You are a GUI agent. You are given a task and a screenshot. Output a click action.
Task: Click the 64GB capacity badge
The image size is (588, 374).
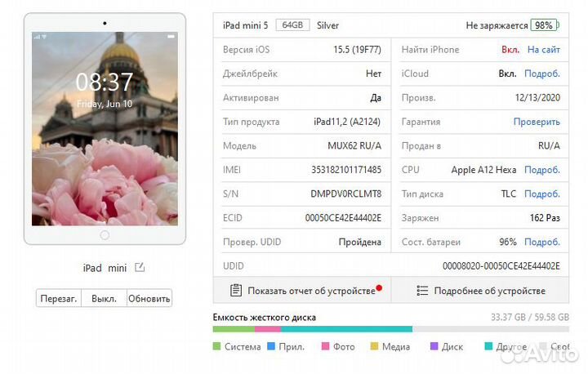click(292, 25)
